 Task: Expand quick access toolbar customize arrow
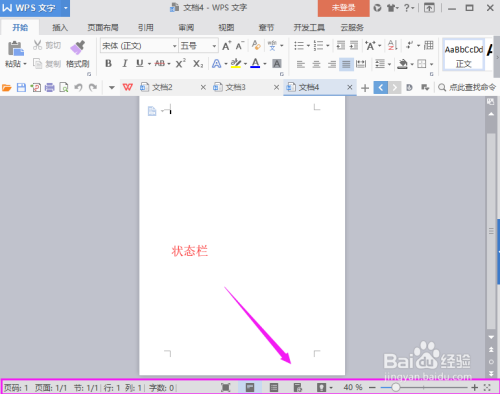(112, 88)
